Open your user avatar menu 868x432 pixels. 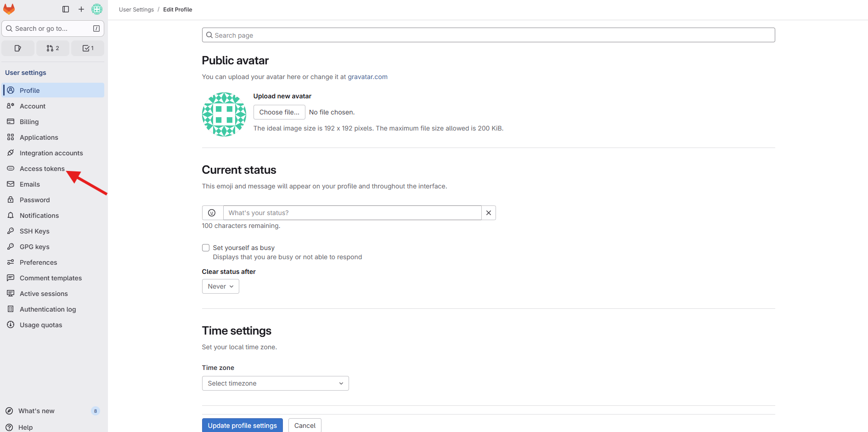pos(97,9)
